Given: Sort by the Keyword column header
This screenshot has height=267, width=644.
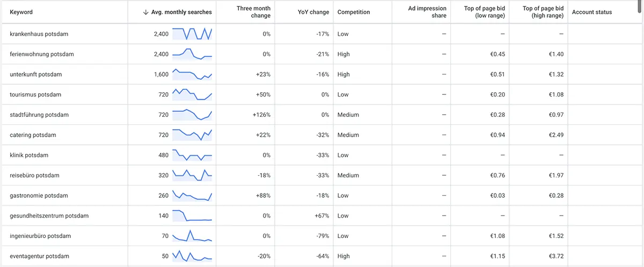Looking at the screenshot, I should [x=21, y=12].
